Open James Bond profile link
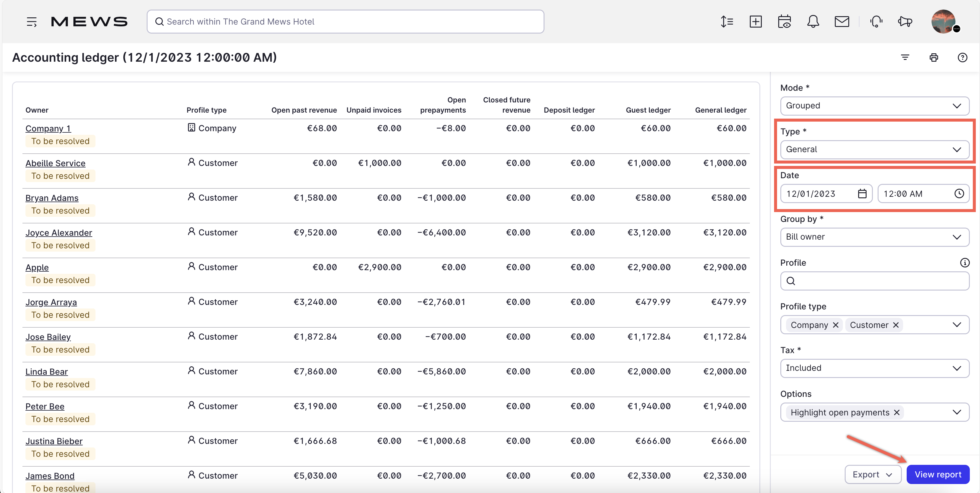Image resolution: width=980 pixels, height=493 pixels. coord(50,476)
